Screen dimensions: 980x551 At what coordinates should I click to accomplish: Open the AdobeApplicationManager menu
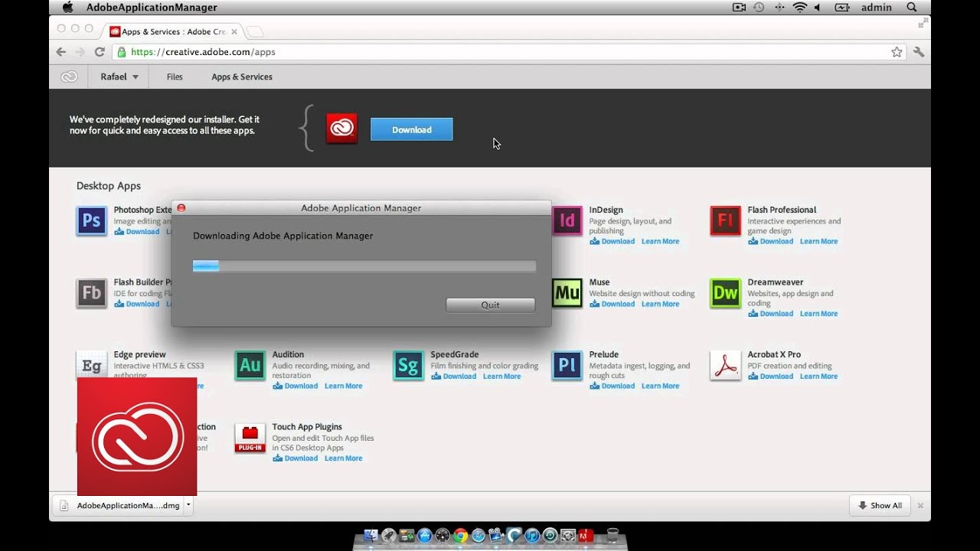click(152, 8)
